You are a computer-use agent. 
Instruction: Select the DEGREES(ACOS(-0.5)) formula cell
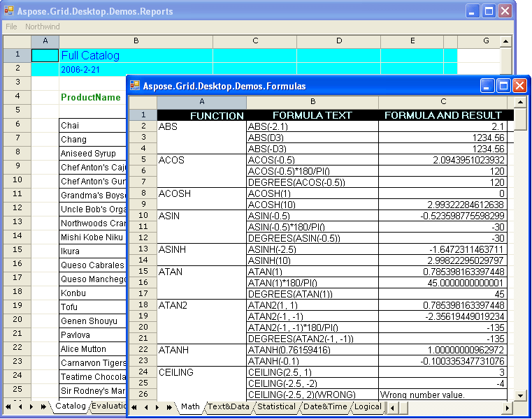coord(312,182)
